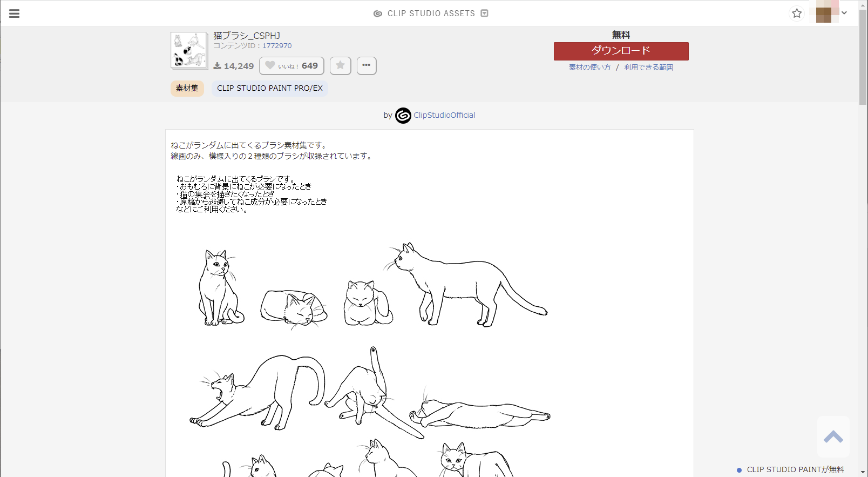This screenshot has height=477, width=868.
Task: Click the user profile avatar
Action: pyautogui.click(x=824, y=12)
